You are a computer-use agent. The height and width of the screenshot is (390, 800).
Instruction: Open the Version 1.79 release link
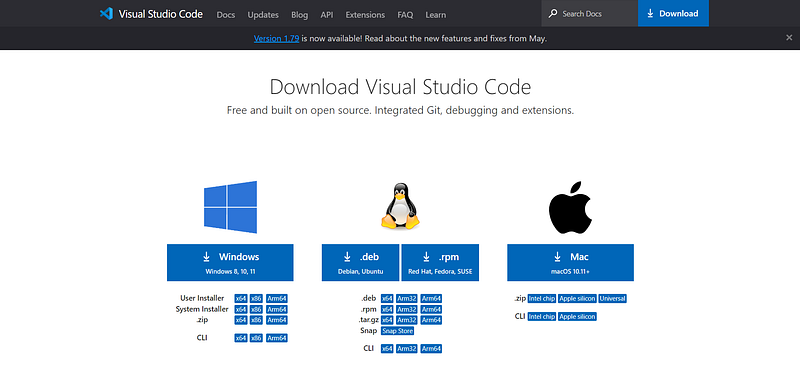coord(276,38)
